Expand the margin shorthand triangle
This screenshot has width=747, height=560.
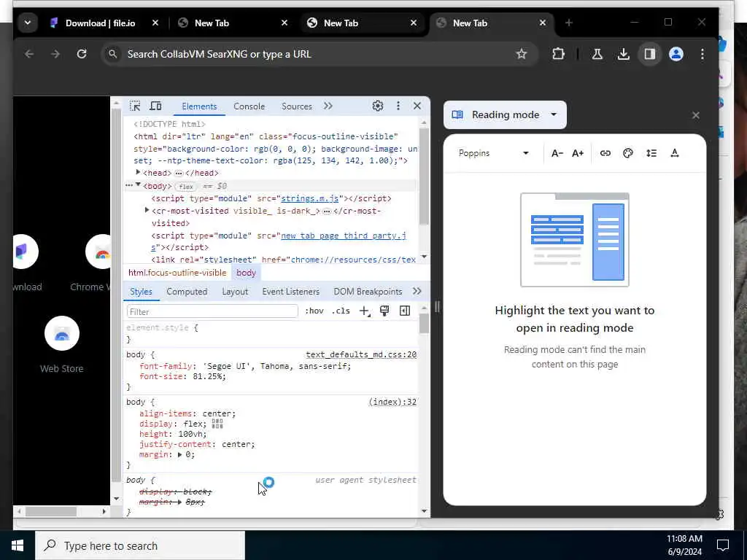pos(179,454)
